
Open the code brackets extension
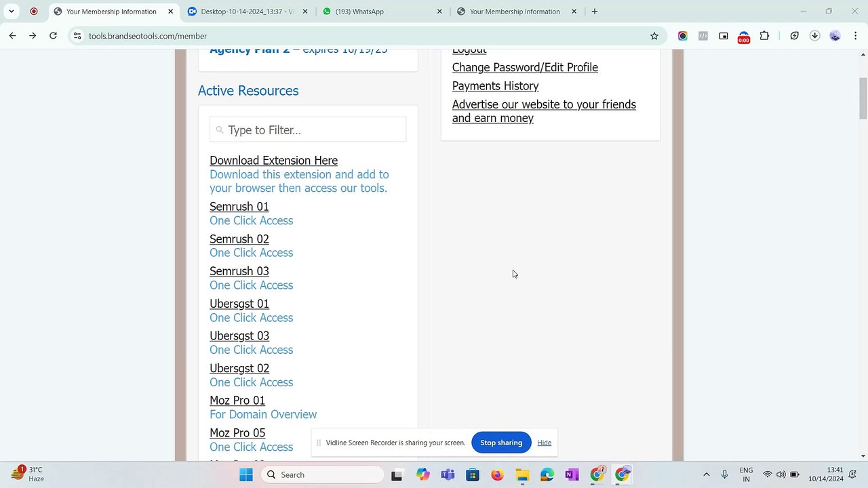[x=703, y=36]
